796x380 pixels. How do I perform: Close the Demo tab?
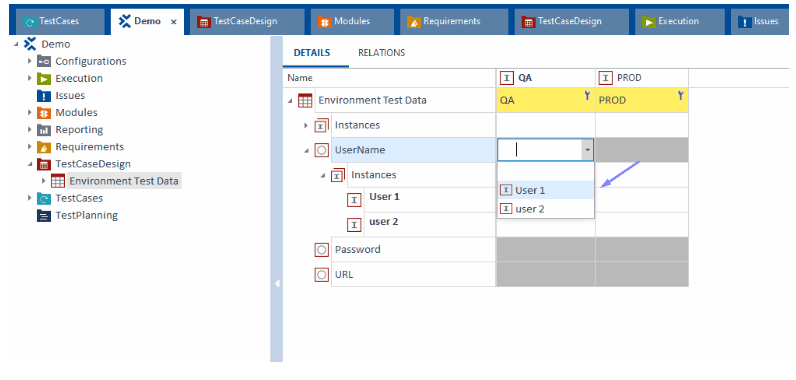pyautogui.click(x=174, y=22)
